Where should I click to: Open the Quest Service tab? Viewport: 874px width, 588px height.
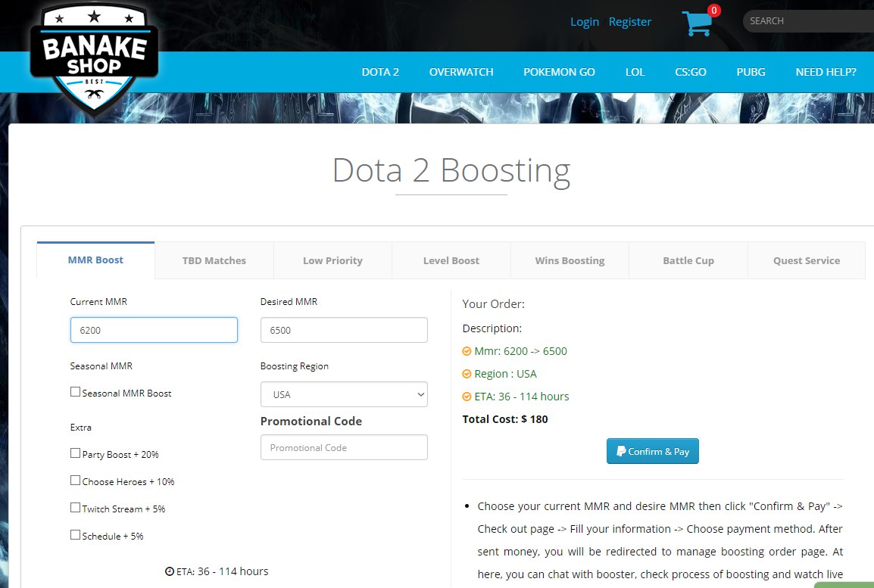(x=807, y=260)
